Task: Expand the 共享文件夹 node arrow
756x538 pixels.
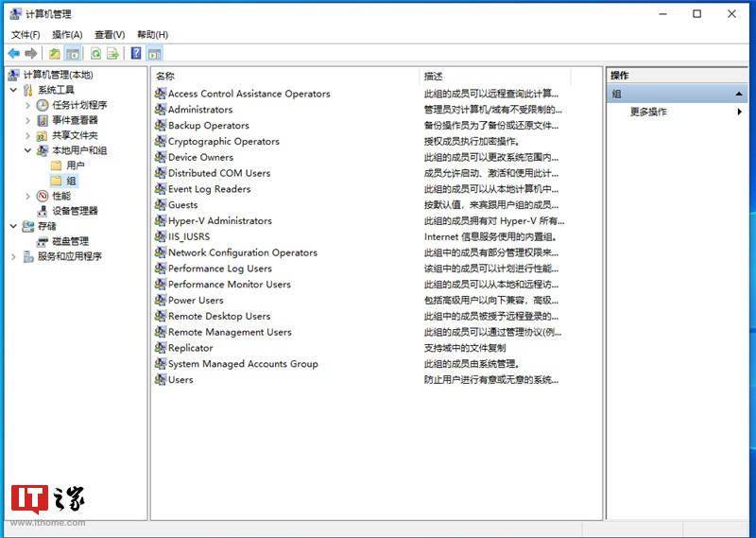Action: pos(27,135)
